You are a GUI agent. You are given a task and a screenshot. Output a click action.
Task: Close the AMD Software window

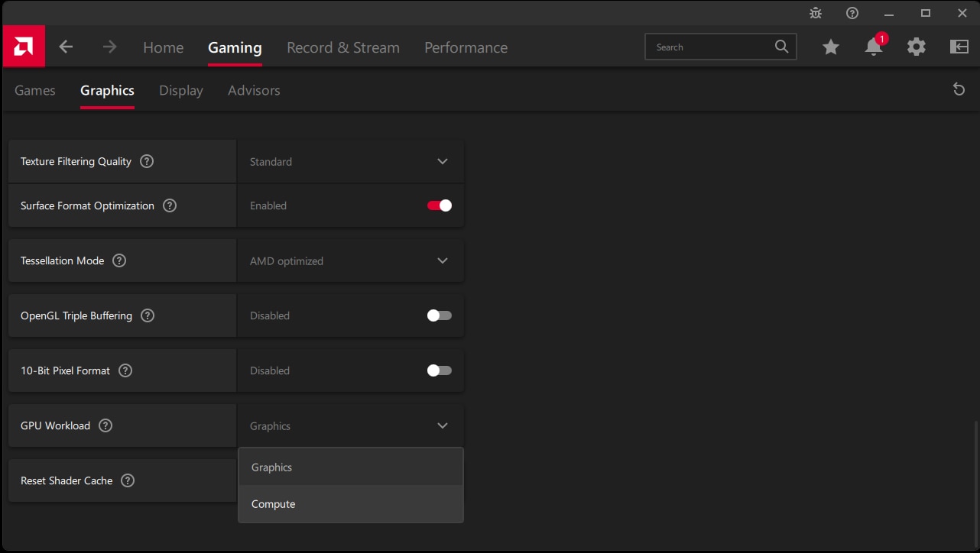click(x=962, y=13)
